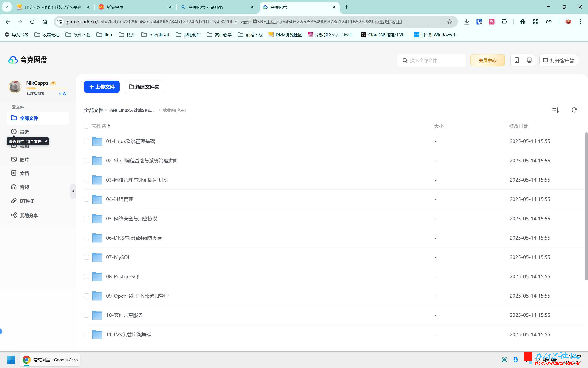
Task: Open 文档 category in sidebar
Action: (x=20, y=173)
